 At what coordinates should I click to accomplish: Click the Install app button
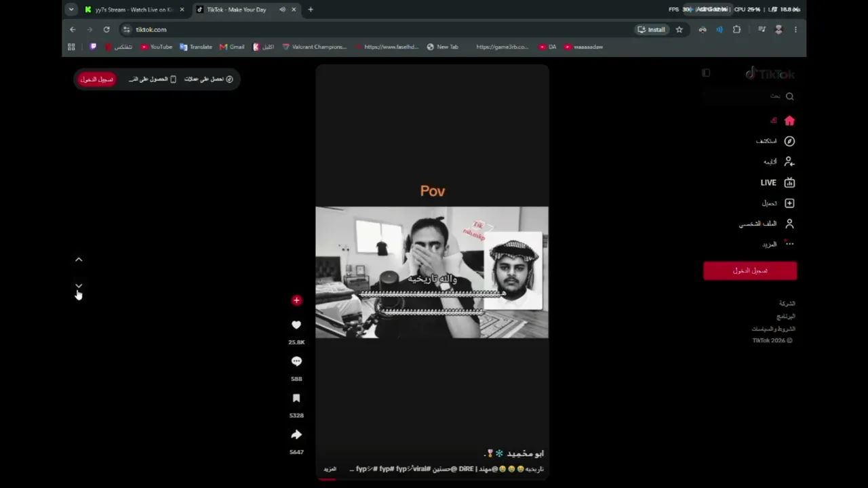pos(651,29)
